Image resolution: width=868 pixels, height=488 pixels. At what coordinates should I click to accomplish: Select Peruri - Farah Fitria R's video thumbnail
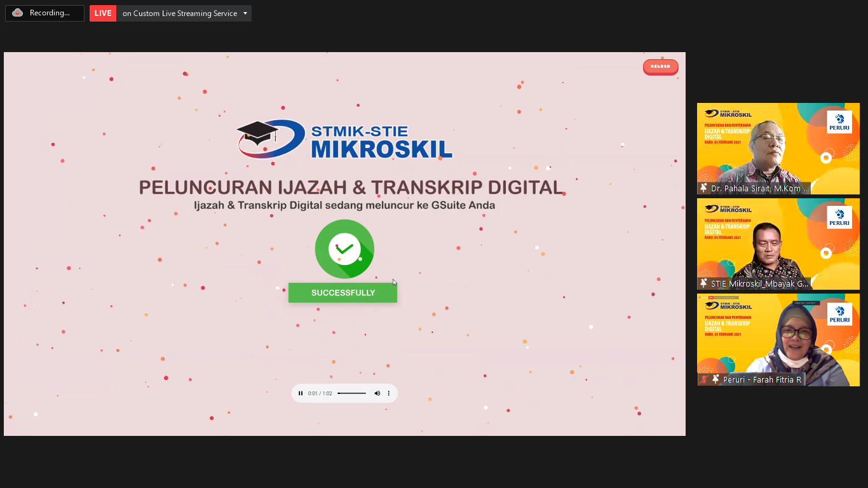pos(778,339)
